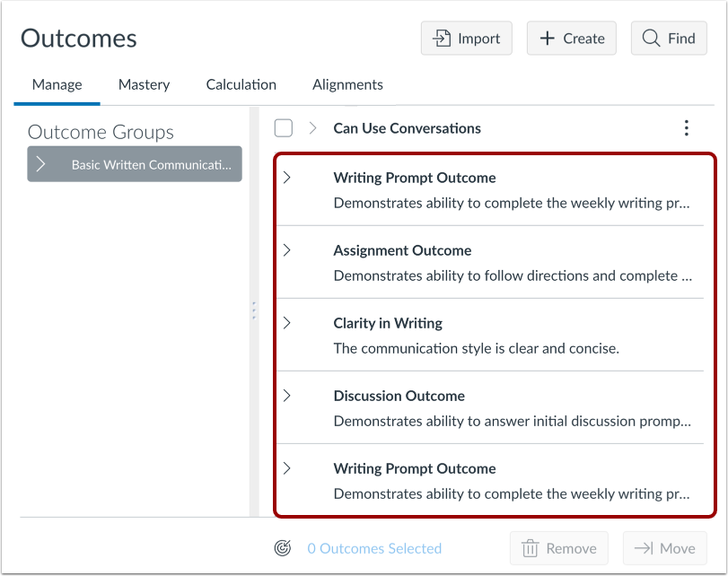Open the Calculation tab
The image size is (728, 576).
[x=241, y=84]
